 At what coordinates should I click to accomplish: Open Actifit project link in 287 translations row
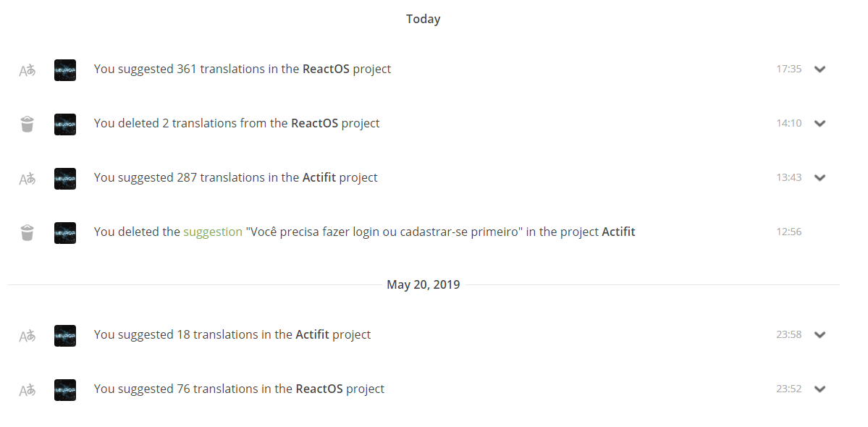(x=319, y=178)
